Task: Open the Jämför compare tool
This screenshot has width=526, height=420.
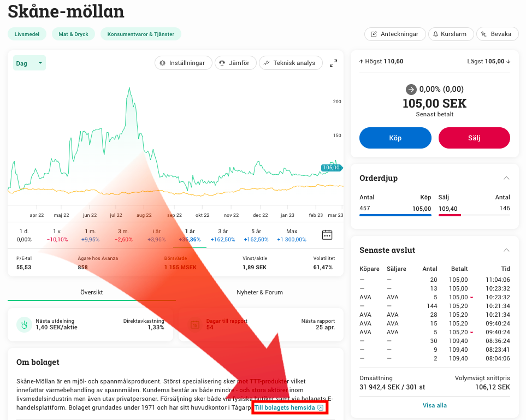Action: point(235,63)
